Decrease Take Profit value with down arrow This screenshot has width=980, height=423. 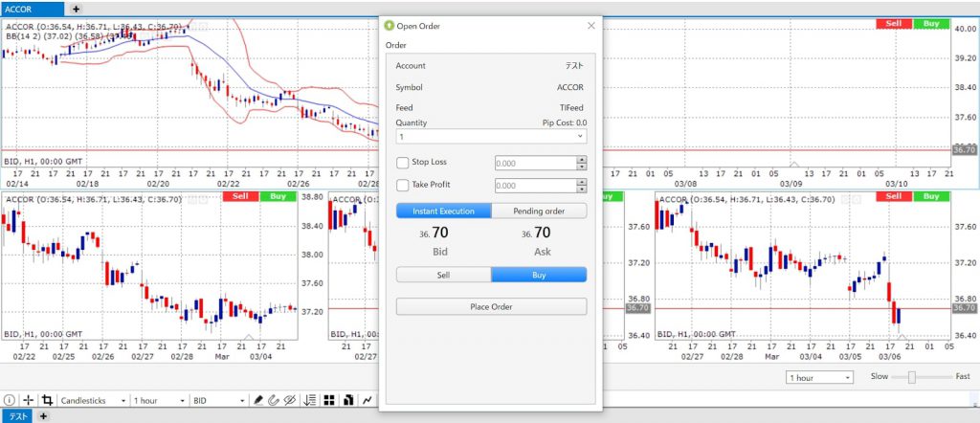point(582,189)
